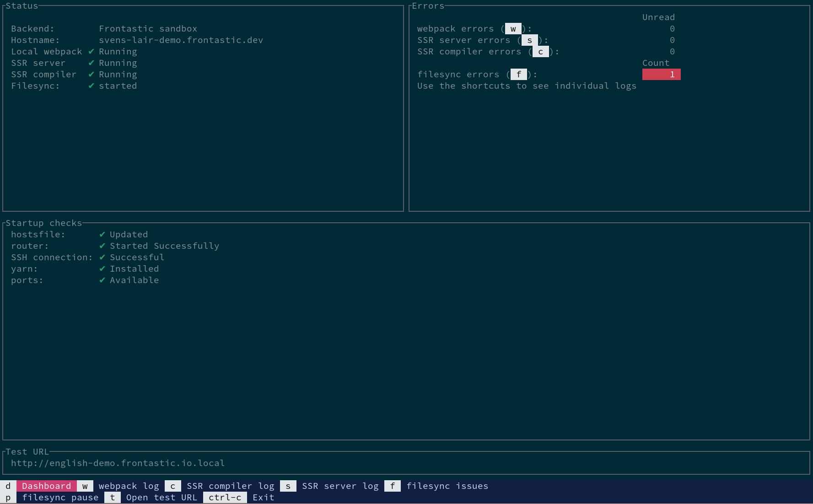Image resolution: width=813 pixels, height=504 pixels.
Task: Click the 'Status' panel title
Action: (x=22, y=5)
